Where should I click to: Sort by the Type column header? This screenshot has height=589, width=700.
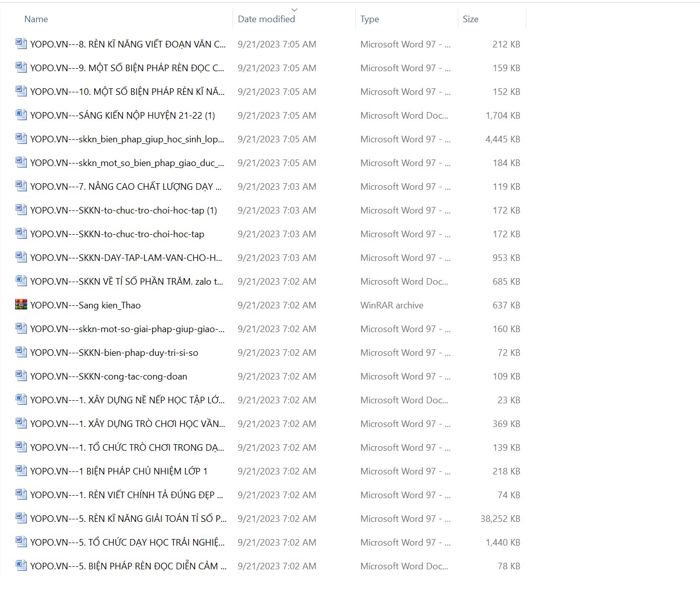[369, 19]
